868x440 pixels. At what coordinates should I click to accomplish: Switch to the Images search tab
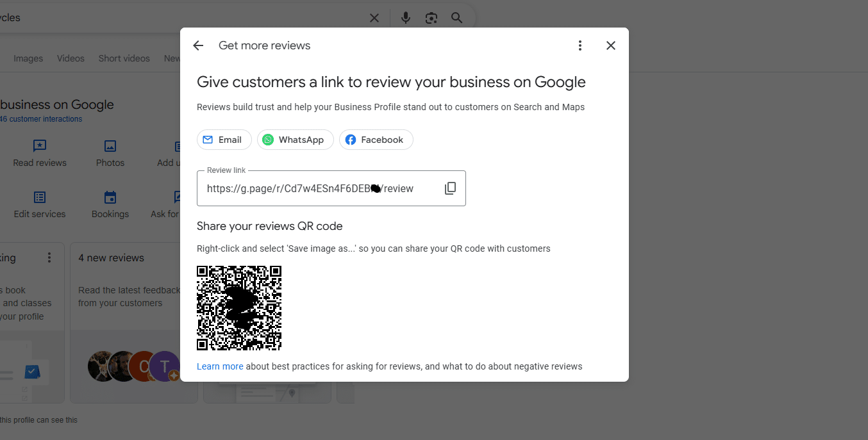[28, 58]
